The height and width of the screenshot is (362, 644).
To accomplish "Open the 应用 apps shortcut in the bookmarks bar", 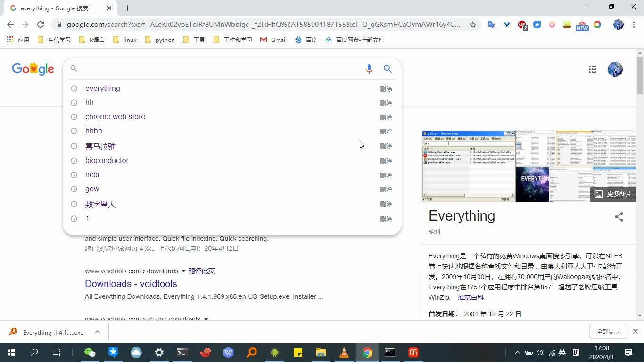I will pyautogui.click(x=18, y=40).
